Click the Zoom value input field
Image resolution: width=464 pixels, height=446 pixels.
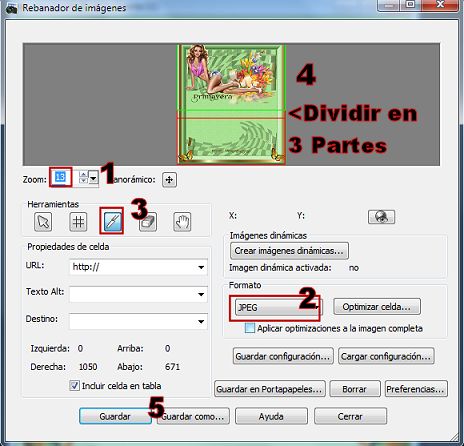tap(61, 177)
